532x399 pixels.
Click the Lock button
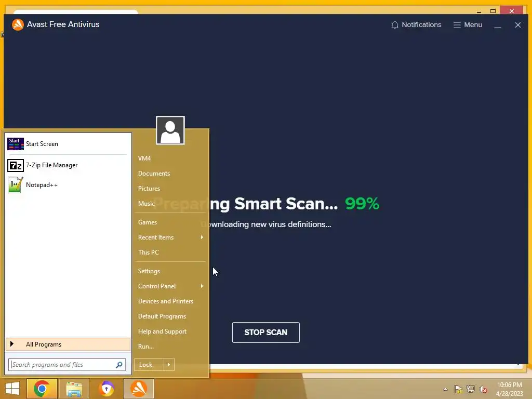(x=149, y=365)
